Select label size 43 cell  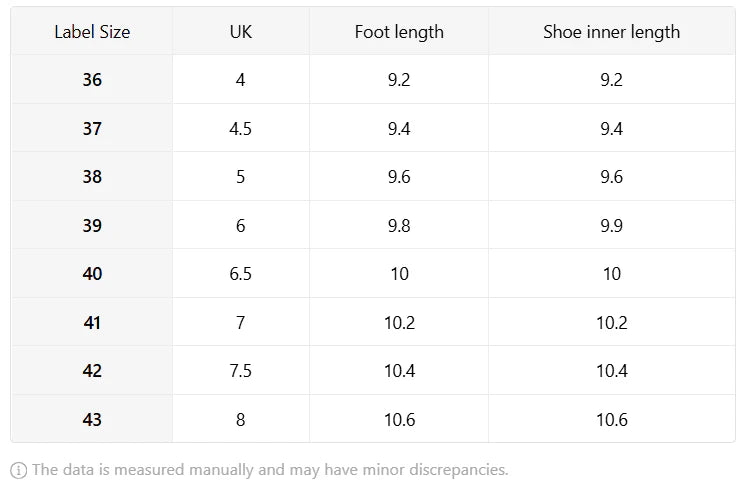[92, 420]
